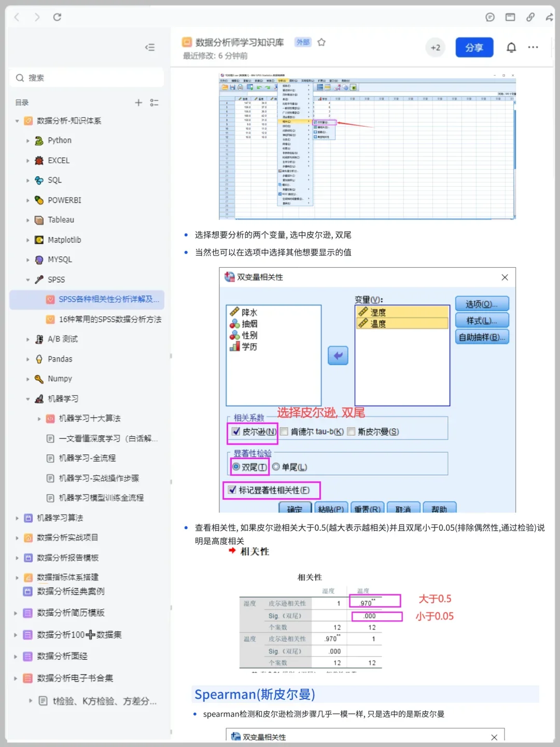
Task: Click the 搜索 search field
Action: coord(87,77)
